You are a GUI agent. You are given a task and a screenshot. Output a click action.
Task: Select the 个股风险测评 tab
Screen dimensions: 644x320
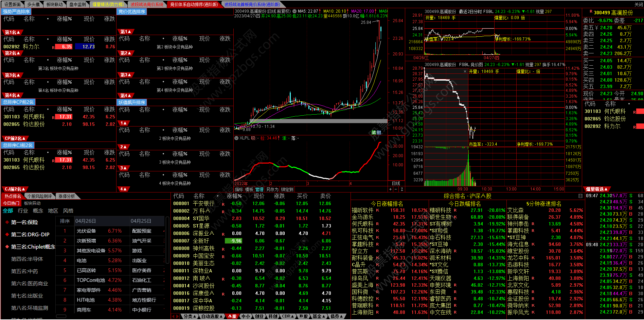pyautogui.click(x=39, y=196)
